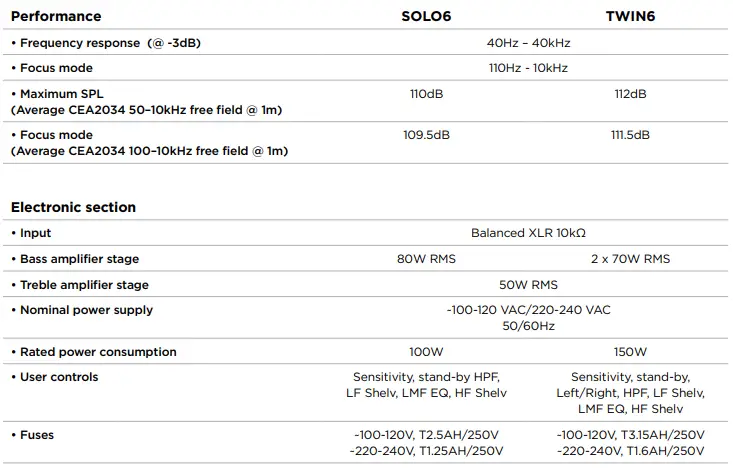Click the Performance section heading
This screenshot has width=733, height=470.
click(x=56, y=16)
